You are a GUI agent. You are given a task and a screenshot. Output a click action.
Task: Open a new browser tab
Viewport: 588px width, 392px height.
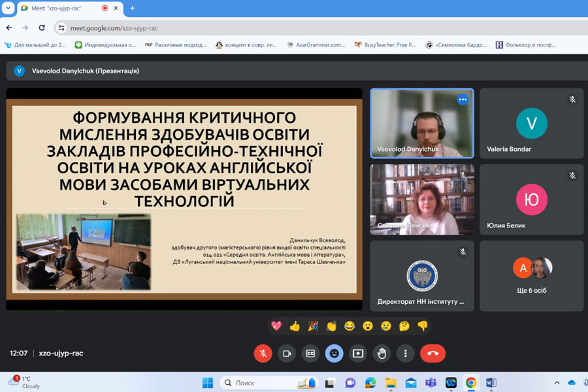pos(132,8)
